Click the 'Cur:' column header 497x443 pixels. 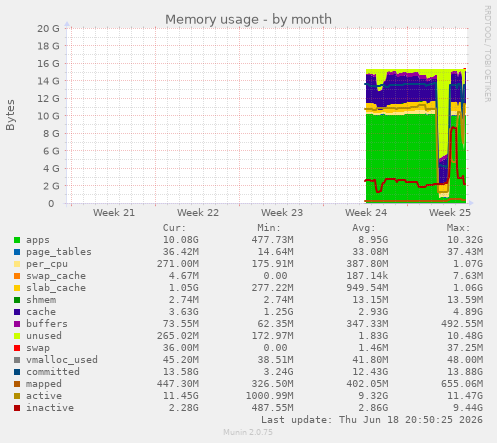[174, 228]
